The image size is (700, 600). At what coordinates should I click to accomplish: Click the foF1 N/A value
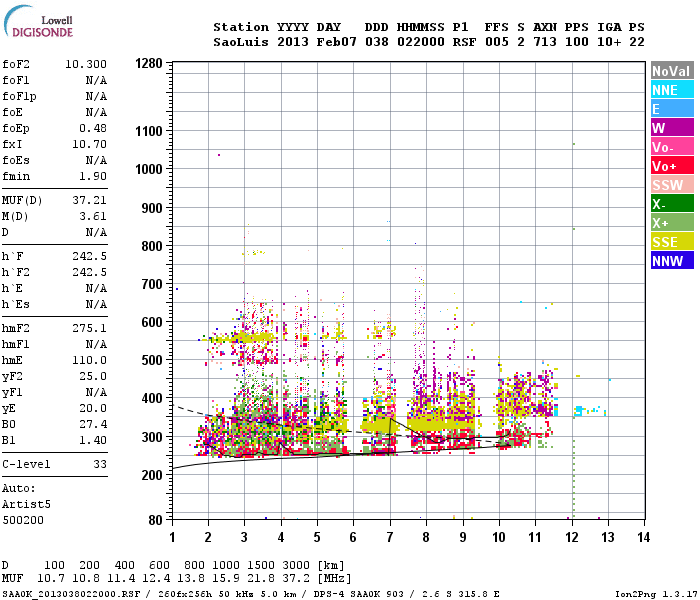(x=96, y=80)
